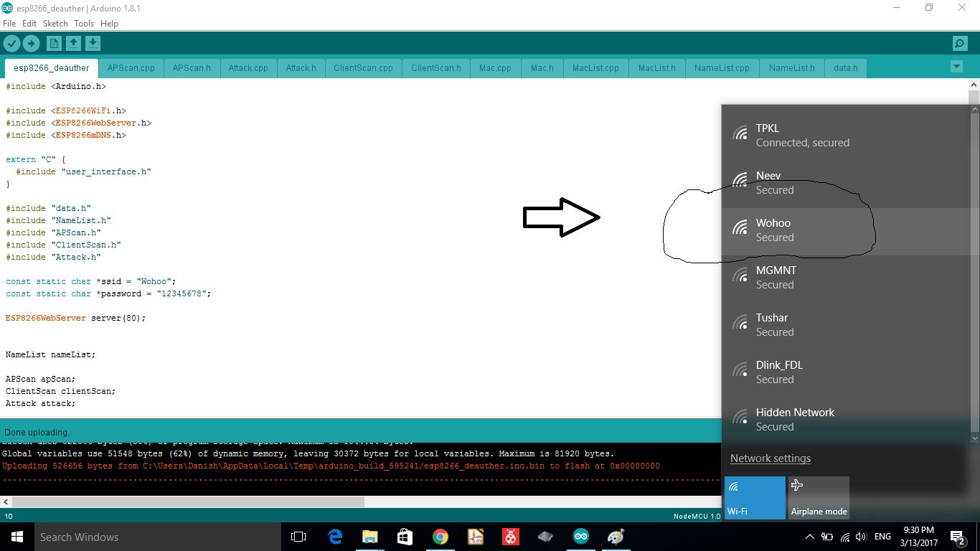Open the Network settings link
The width and height of the screenshot is (980, 551).
point(771,458)
